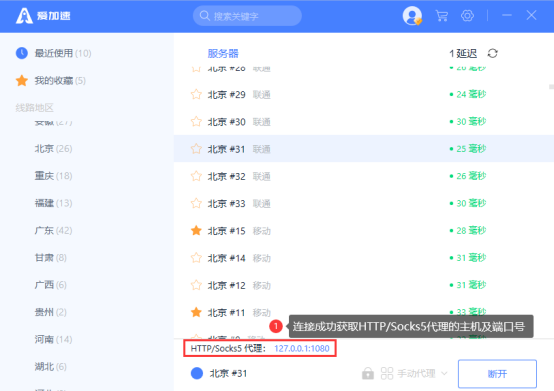554x391 pixels.
Task: Open the user account avatar
Action: click(x=412, y=16)
